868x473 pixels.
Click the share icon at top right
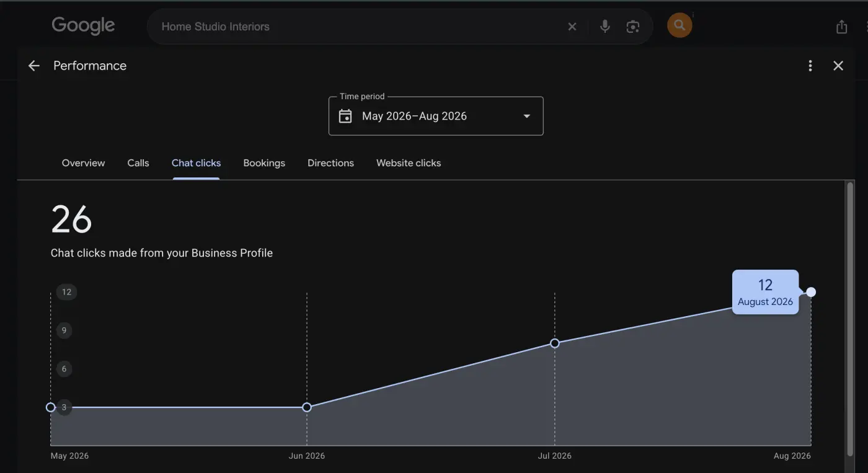click(841, 27)
